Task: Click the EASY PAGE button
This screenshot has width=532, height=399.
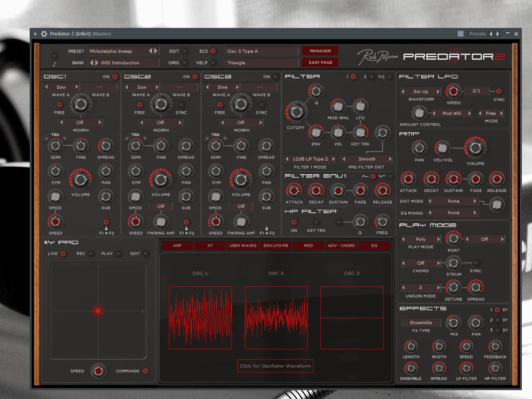Action: click(320, 63)
